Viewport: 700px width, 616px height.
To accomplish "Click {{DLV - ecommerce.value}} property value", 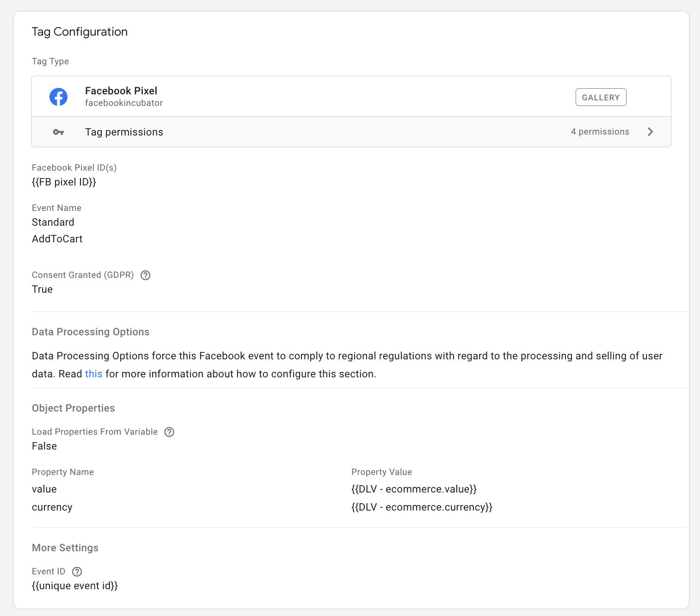I will click(x=414, y=489).
